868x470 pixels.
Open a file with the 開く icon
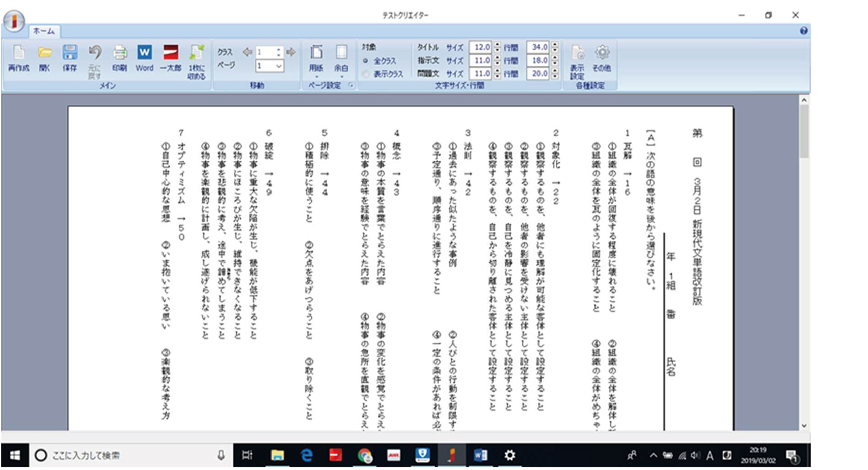[44, 58]
